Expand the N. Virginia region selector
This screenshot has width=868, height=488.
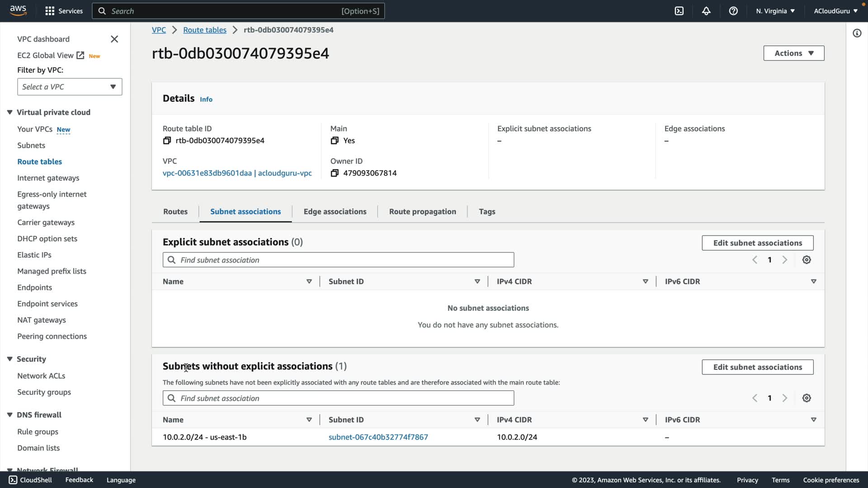pos(775,11)
